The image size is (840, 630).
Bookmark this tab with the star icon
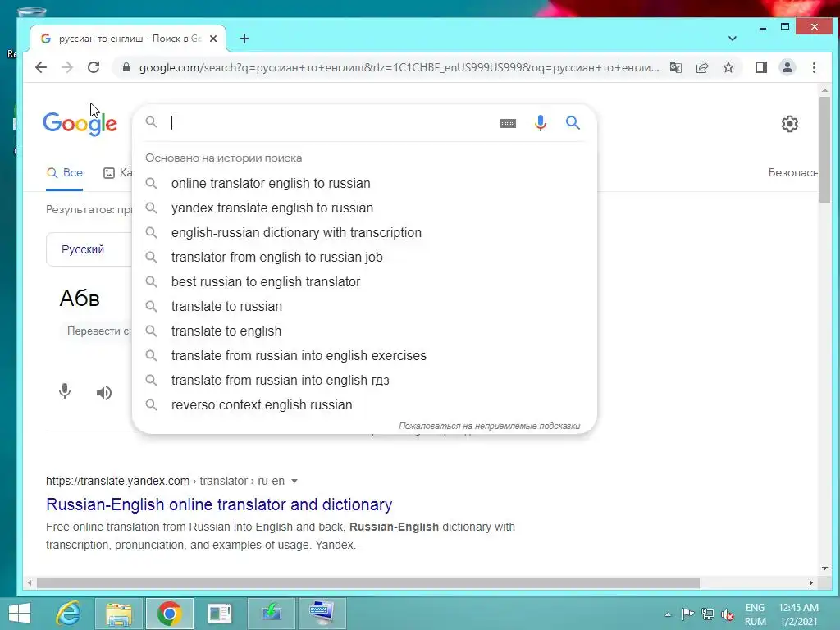click(x=728, y=67)
